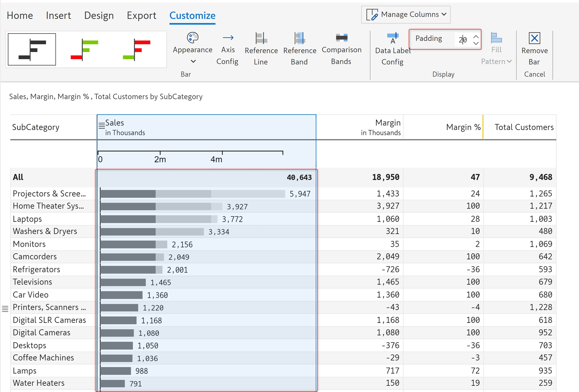Select red-positive green-negative bar style
579x392 pixels.
pyautogui.click(x=136, y=50)
